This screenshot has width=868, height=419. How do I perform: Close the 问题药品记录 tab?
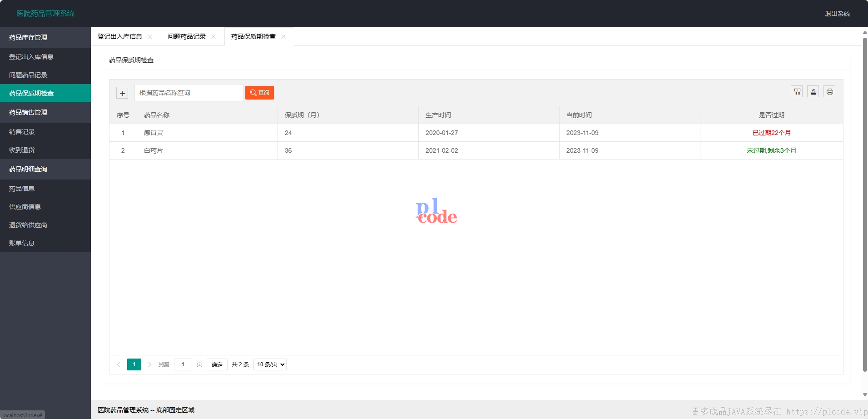[x=213, y=37]
